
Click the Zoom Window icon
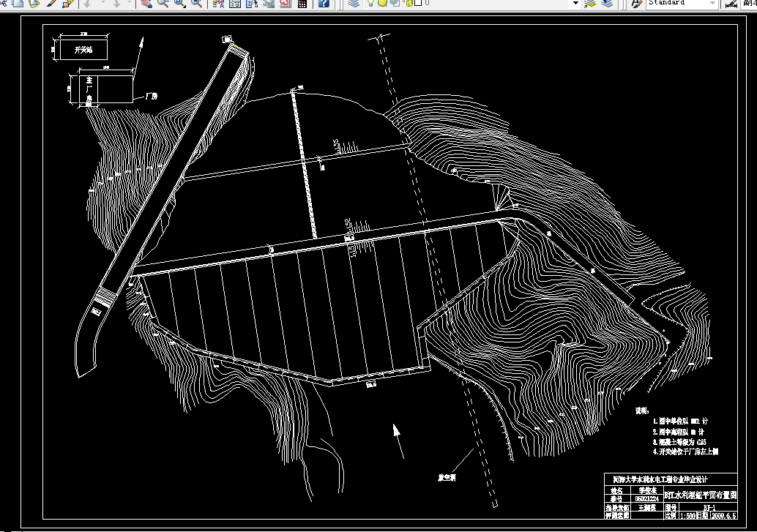coord(179,4)
